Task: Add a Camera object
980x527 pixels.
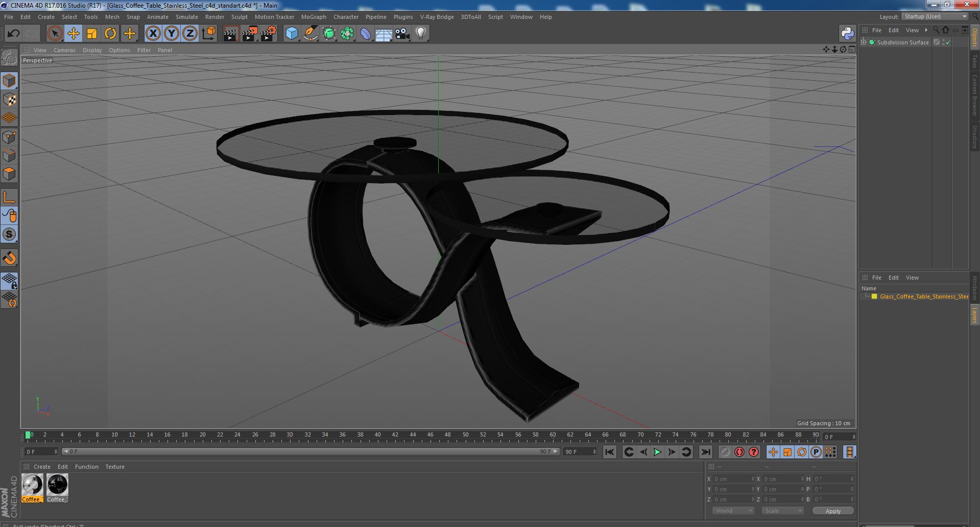Action: point(402,34)
